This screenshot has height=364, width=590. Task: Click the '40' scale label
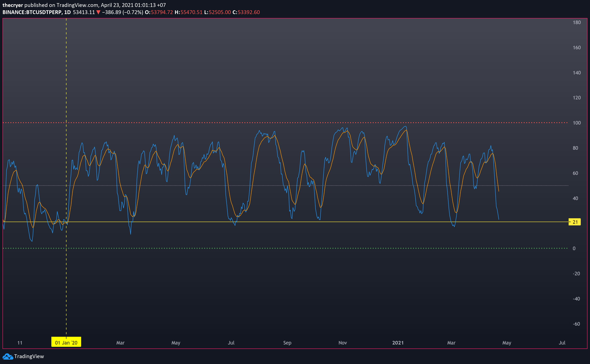(x=575, y=198)
